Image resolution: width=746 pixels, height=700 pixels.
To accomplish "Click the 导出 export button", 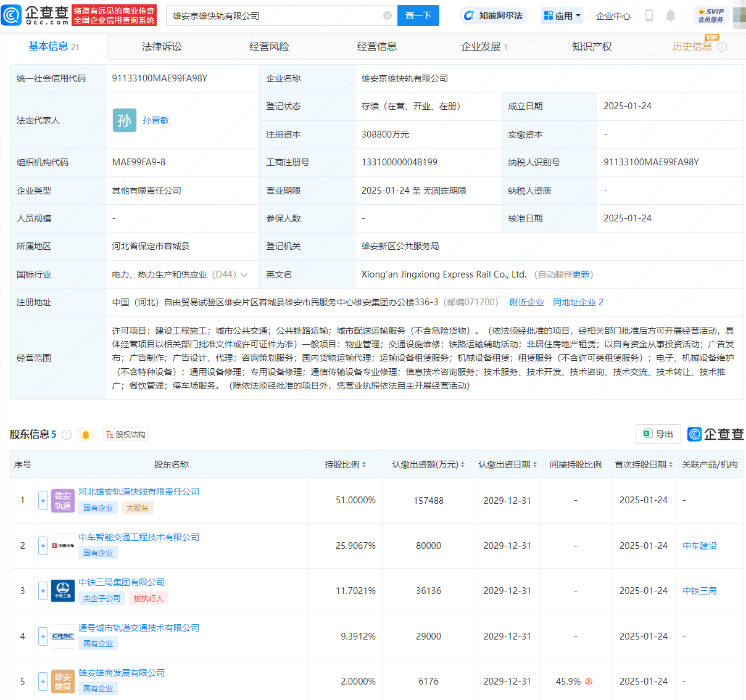I will [658, 434].
